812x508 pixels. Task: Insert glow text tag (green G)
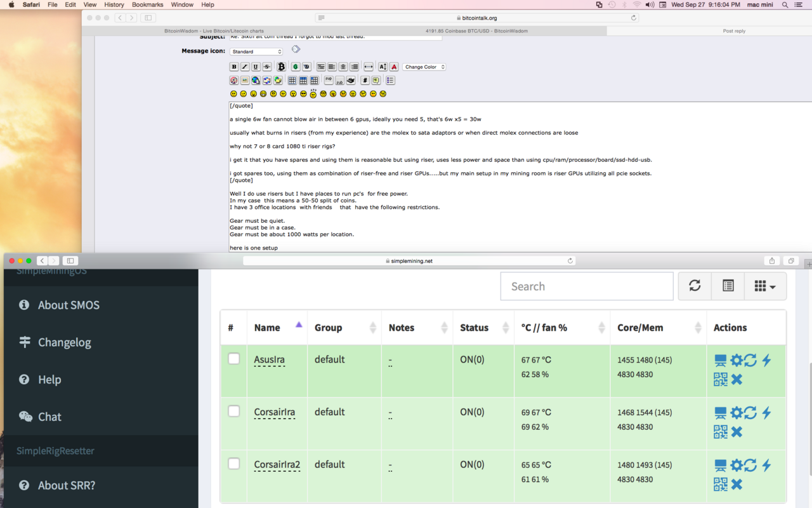(x=296, y=67)
